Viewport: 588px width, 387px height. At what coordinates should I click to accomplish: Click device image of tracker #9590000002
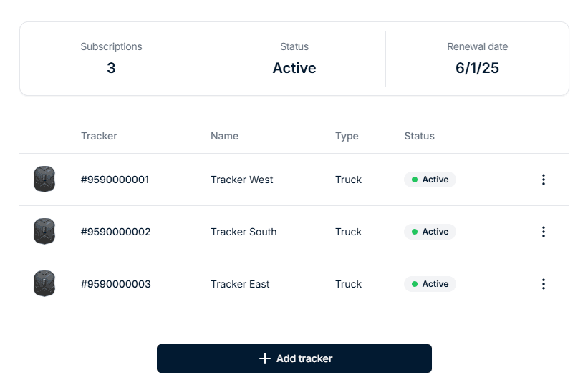[x=44, y=232]
